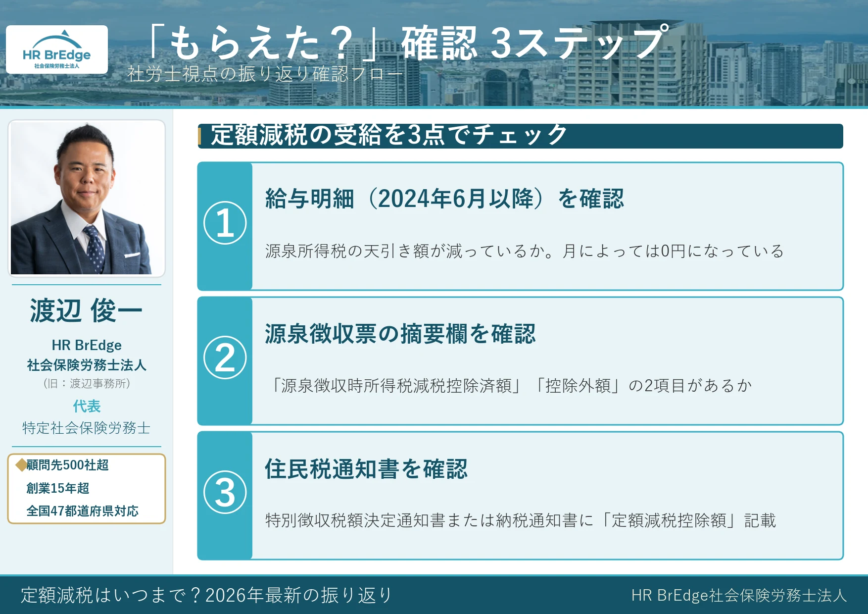Click the 全国47都道府県対応 line

[82, 511]
